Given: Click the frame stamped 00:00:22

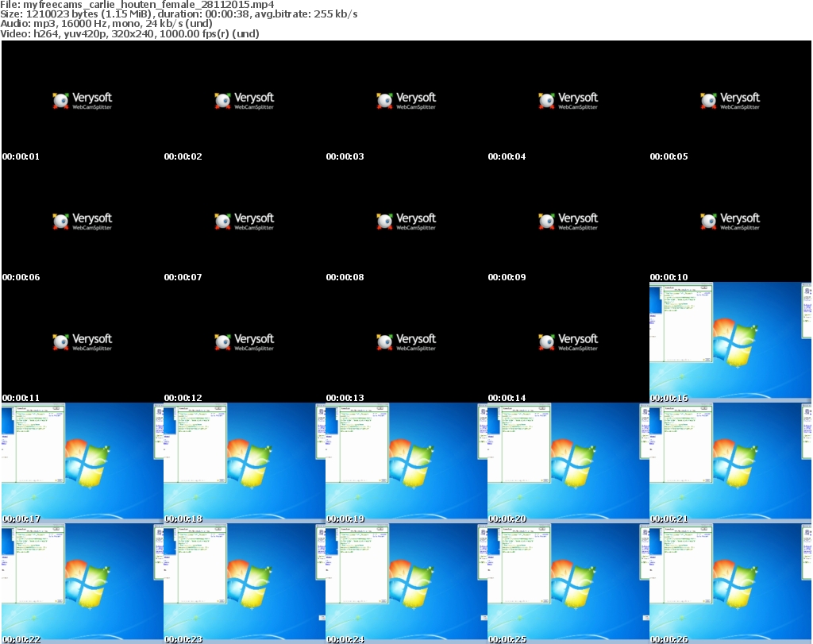Looking at the screenshot, I should point(83,584).
